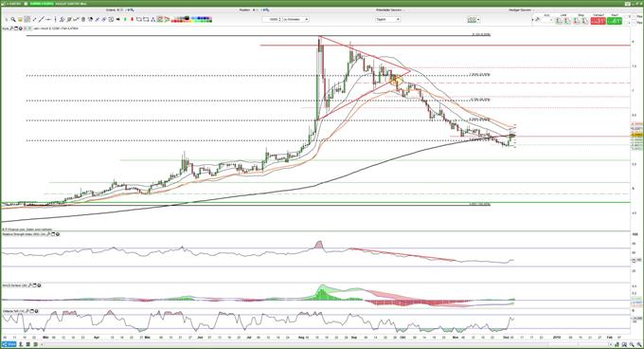
Task: Select the green up-arrow marker tool
Action: coord(125,19)
